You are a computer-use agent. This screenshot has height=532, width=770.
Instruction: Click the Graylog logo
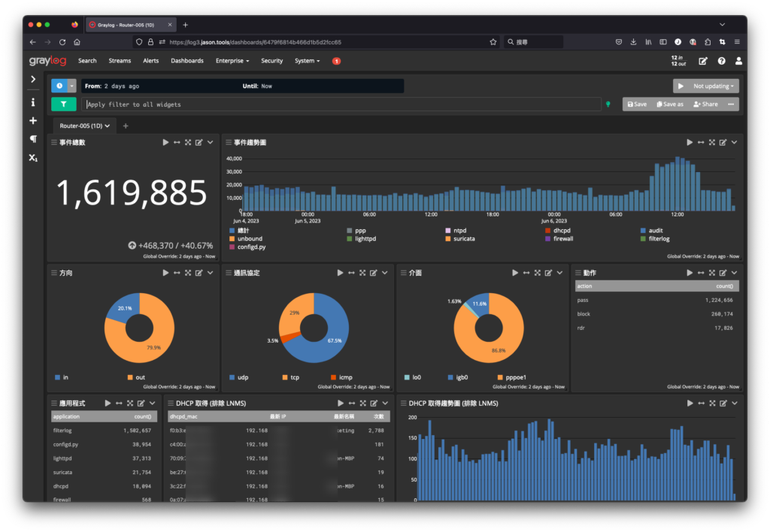click(47, 61)
